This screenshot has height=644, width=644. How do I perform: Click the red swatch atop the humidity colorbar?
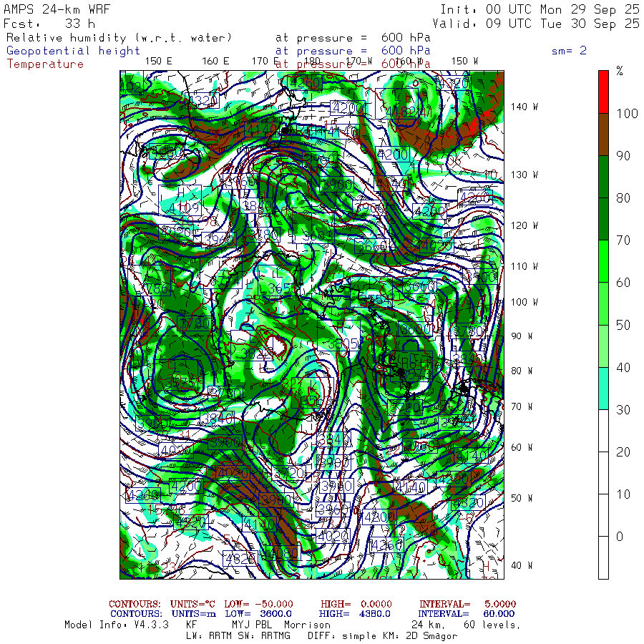click(x=604, y=91)
